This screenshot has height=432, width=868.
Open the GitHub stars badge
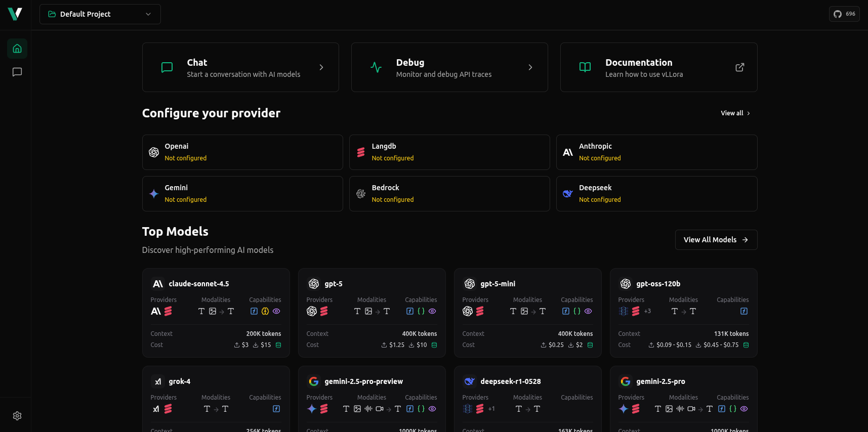pyautogui.click(x=844, y=14)
